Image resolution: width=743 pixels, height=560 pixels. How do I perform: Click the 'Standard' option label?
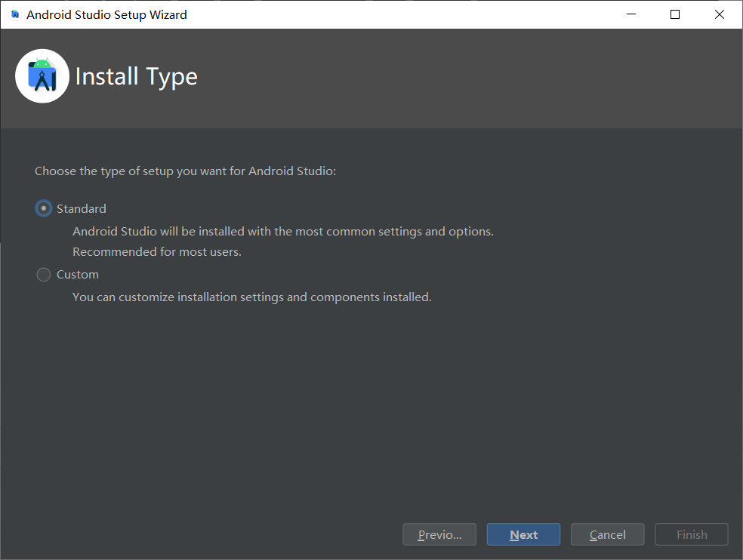[x=81, y=208]
